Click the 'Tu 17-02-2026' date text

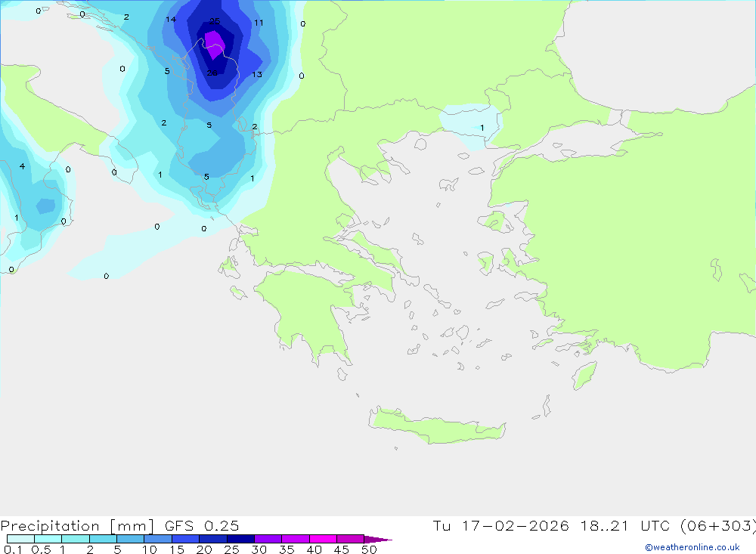[x=501, y=526]
